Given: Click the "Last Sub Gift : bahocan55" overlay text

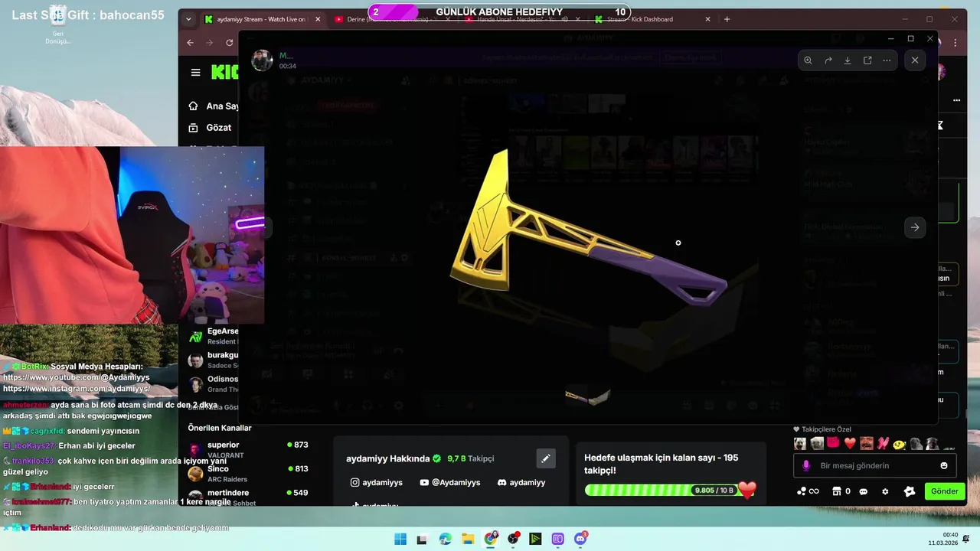Looking at the screenshot, I should click(x=88, y=15).
